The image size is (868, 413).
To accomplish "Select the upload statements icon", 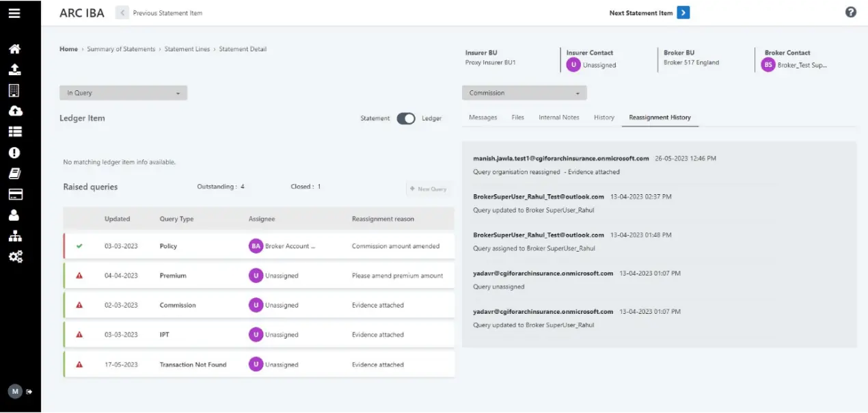I will point(15,70).
